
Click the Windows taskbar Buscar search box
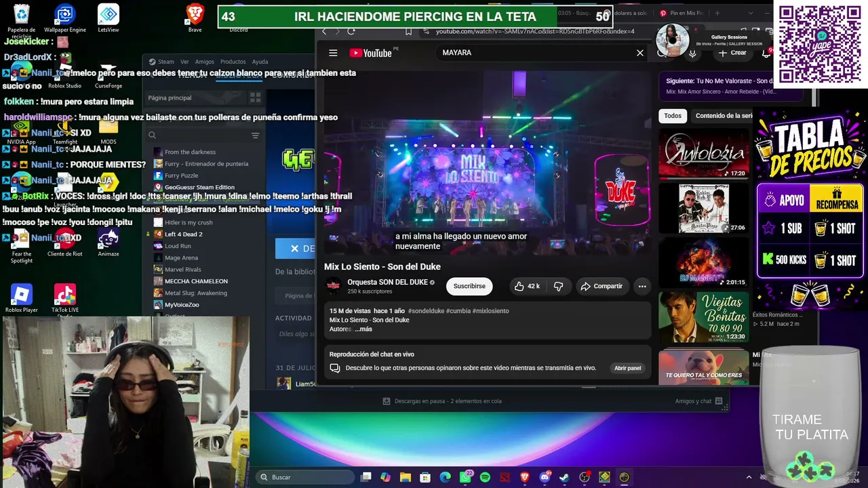point(304,477)
